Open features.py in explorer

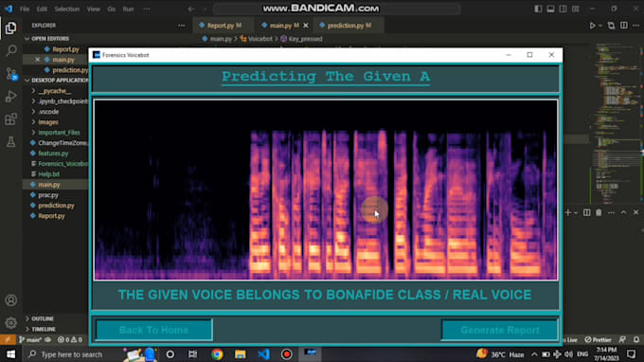[53, 154]
